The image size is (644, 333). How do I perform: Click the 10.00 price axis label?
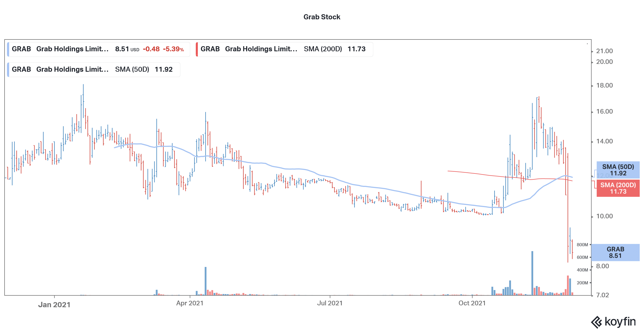click(604, 216)
